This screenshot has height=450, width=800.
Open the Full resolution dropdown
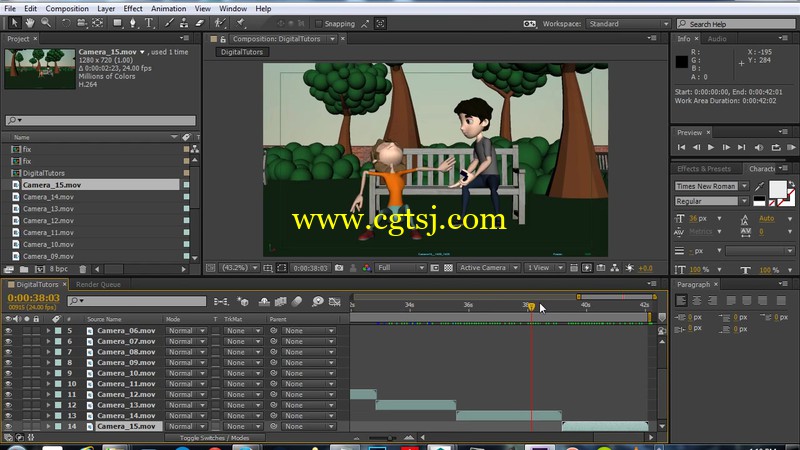click(401, 268)
